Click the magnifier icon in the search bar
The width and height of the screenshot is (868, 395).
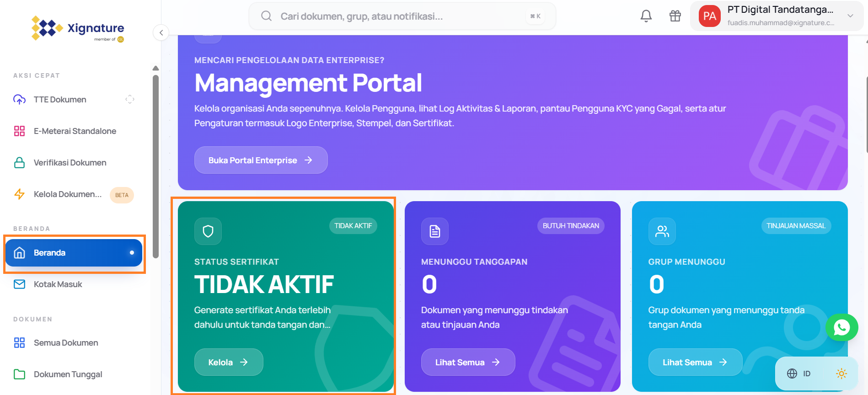[x=266, y=16]
